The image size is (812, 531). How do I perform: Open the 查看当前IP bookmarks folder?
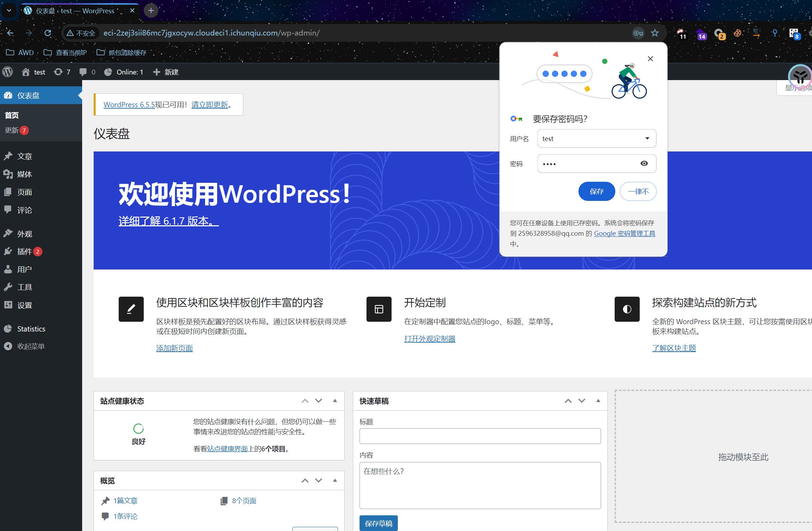pos(65,53)
